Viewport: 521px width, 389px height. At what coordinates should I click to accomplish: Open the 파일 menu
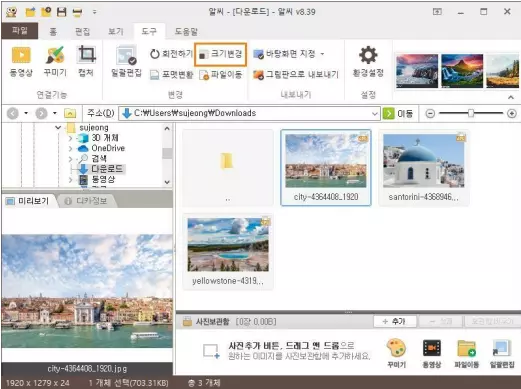point(20,31)
